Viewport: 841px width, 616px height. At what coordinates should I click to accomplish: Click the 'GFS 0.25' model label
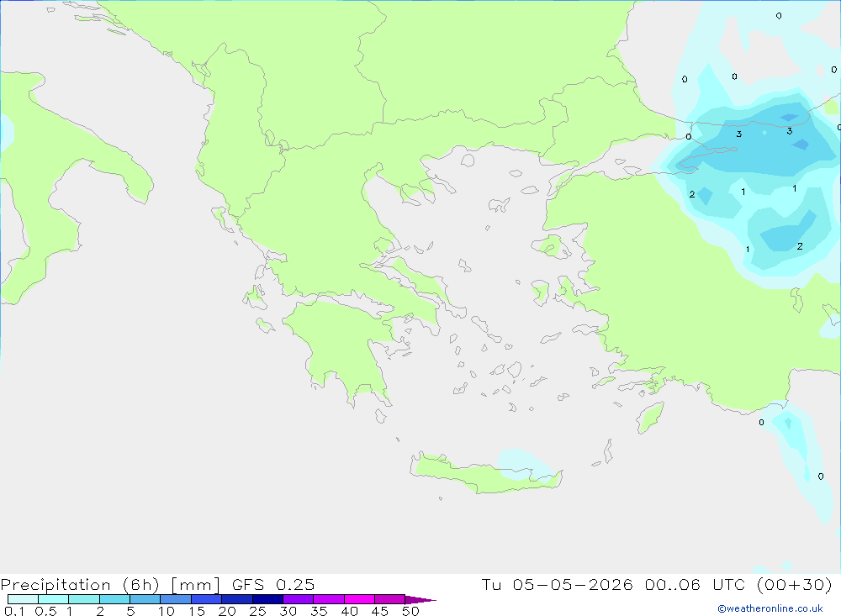pos(273,584)
